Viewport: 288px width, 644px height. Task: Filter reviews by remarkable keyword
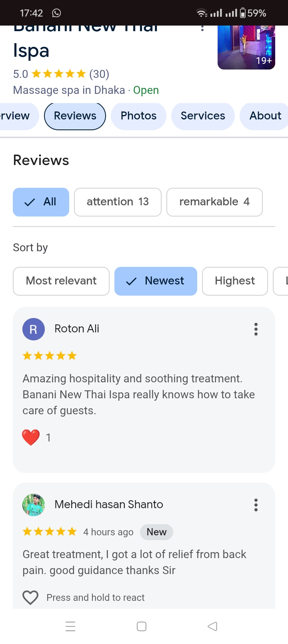coord(214,202)
